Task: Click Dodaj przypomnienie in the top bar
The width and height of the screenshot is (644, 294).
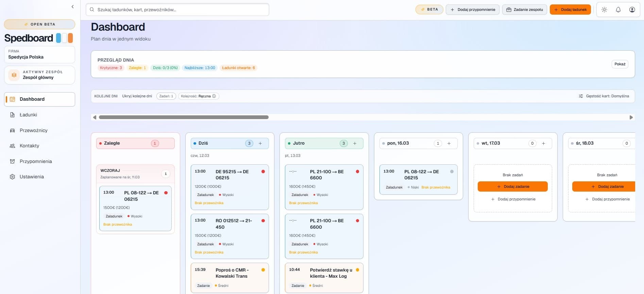Action: click(x=473, y=10)
